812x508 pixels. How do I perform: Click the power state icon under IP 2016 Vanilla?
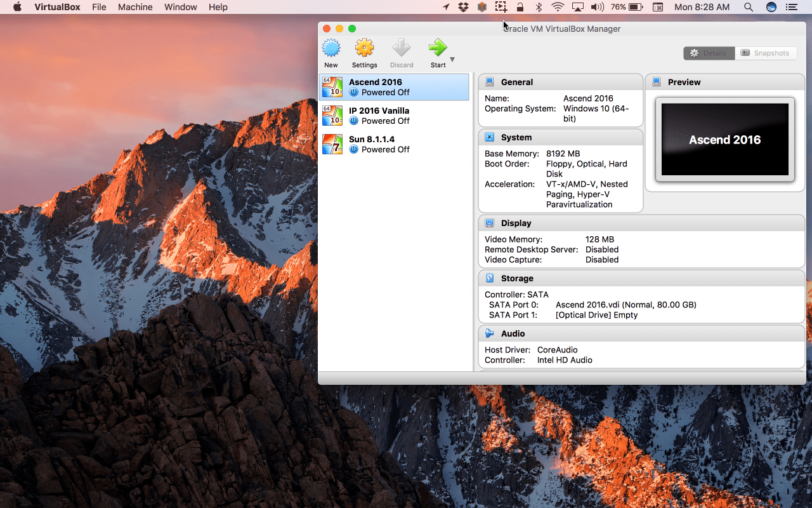click(x=354, y=121)
